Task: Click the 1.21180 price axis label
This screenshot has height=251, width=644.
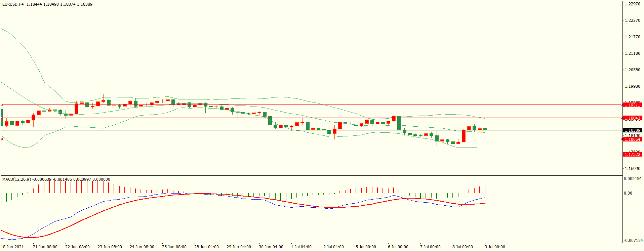Action: coord(632,53)
